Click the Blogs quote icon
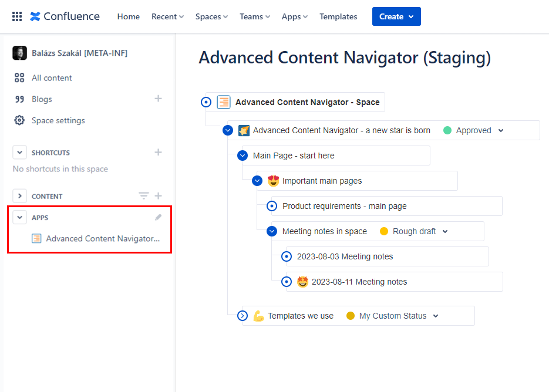This screenshot has width=549, height=392. tap(19, 99)
